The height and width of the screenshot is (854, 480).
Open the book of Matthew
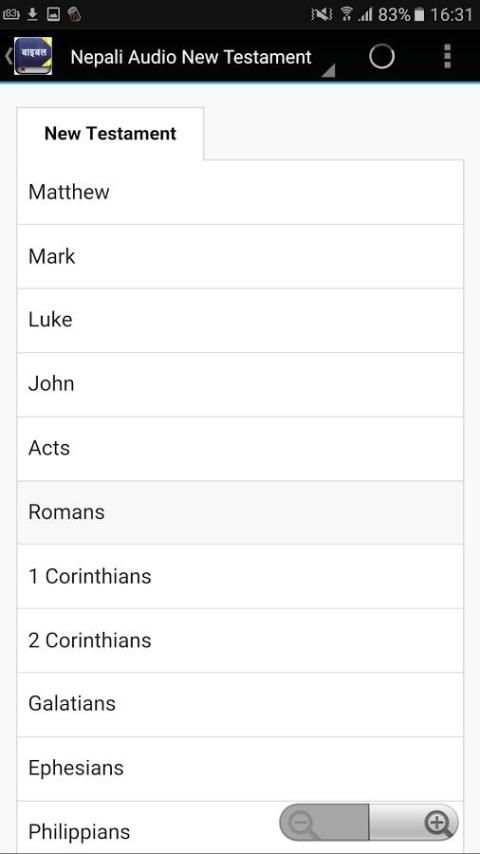240,192
